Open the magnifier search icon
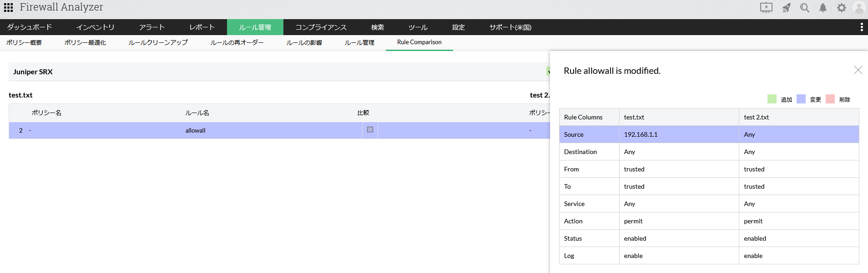Screen dimensions: 868x273 [804, 8]
